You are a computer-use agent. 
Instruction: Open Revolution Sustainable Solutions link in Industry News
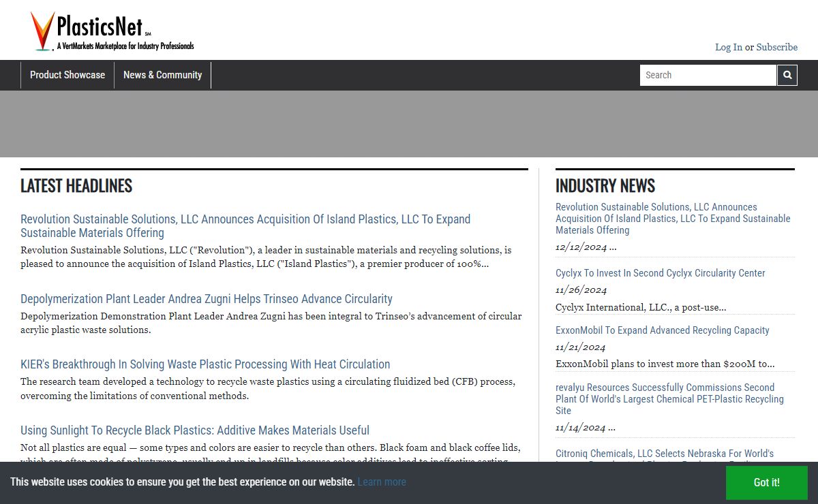pyautogui.click(x=673, y=219)
